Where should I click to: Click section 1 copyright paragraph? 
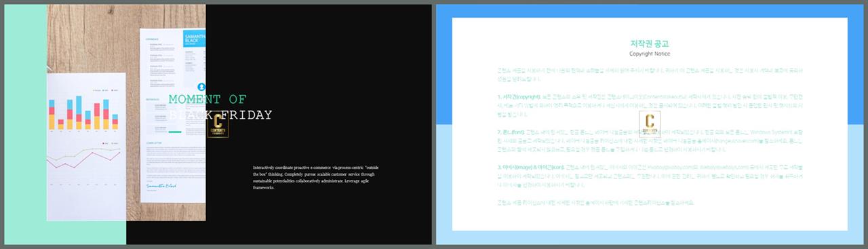click(x=650, y=107)
